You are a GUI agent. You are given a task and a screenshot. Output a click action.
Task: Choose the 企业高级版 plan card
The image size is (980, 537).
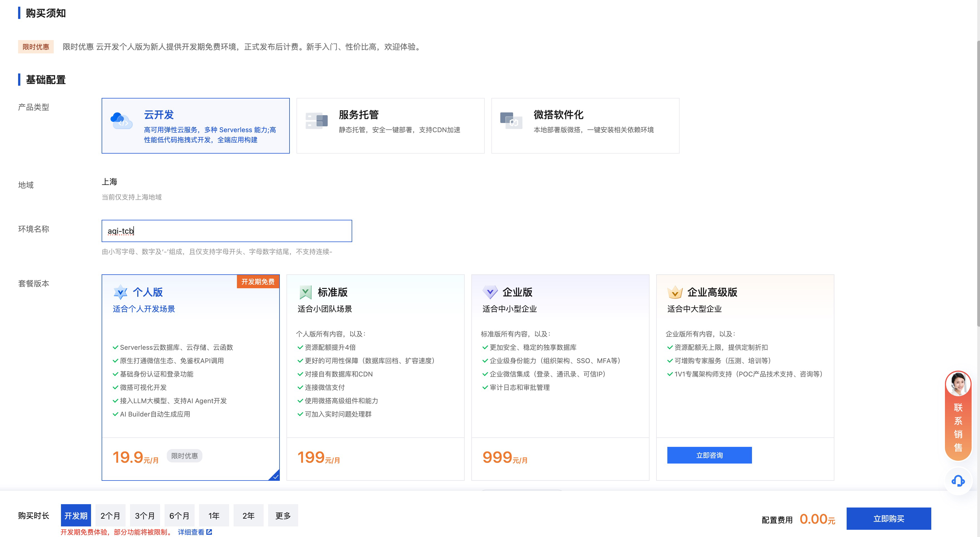(x=745, y=377)
